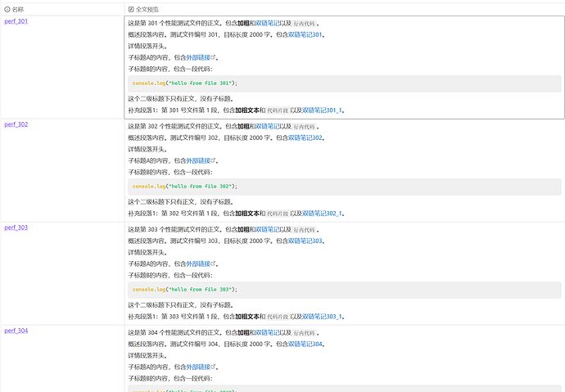
Task: Follow 双链笔记302 link in perf_302 row
Action: tap(305, 137)
